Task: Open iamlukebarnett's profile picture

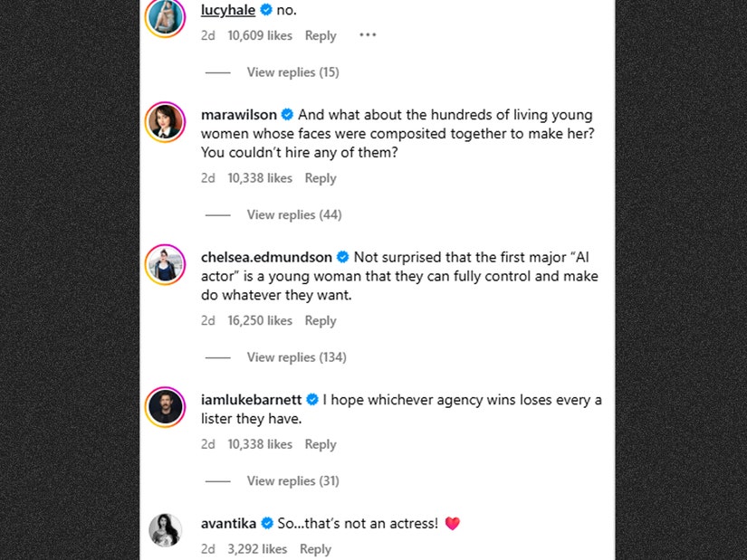Action: click(165, 406)
